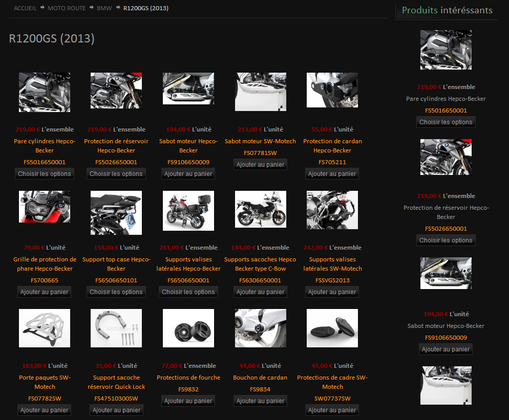Choose options for Supports valises FS6506650001

click(188, 292)
